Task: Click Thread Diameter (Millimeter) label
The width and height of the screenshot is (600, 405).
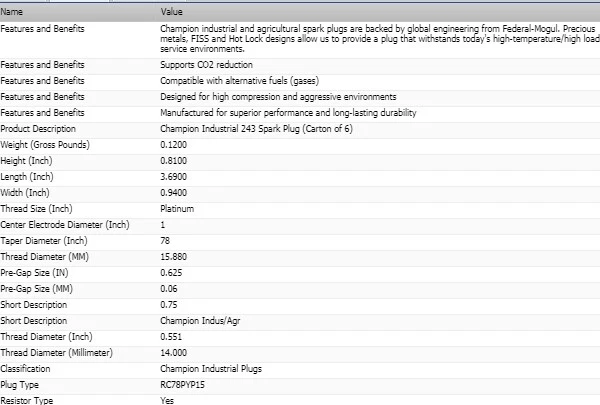Action: (57, 353)
